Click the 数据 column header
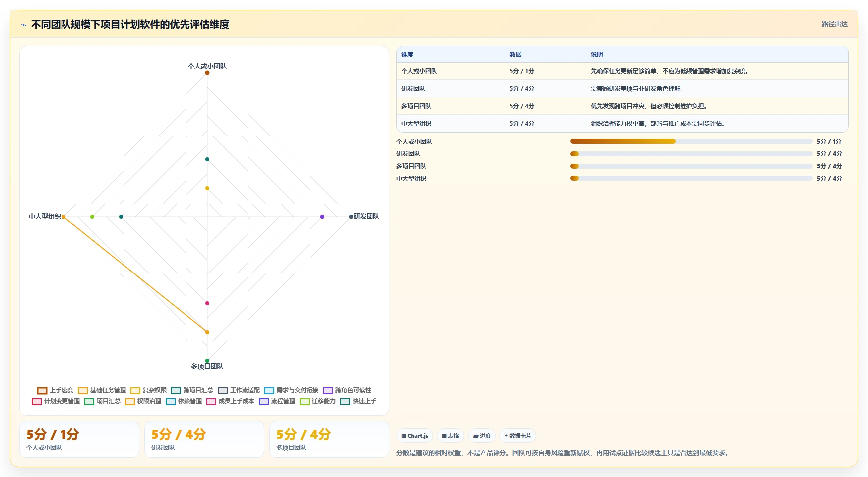868x477 pixels. tap(515, 55)
